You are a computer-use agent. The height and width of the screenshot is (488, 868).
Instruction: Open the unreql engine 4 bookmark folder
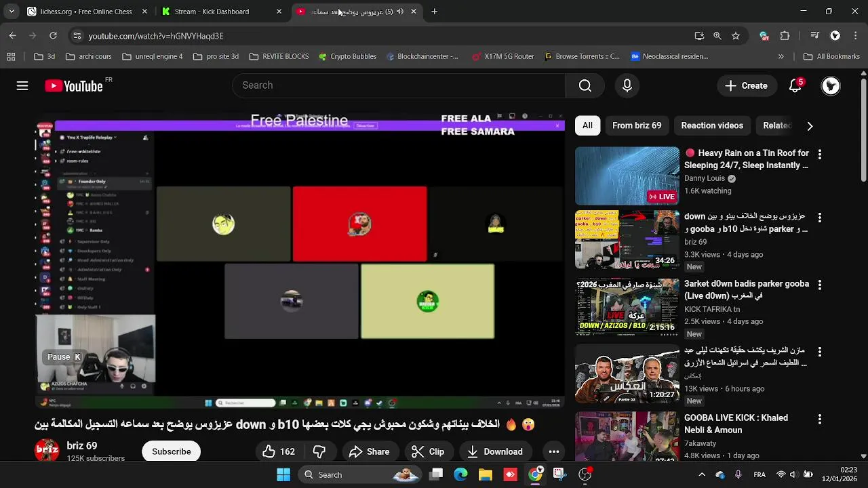click(153, 57)
